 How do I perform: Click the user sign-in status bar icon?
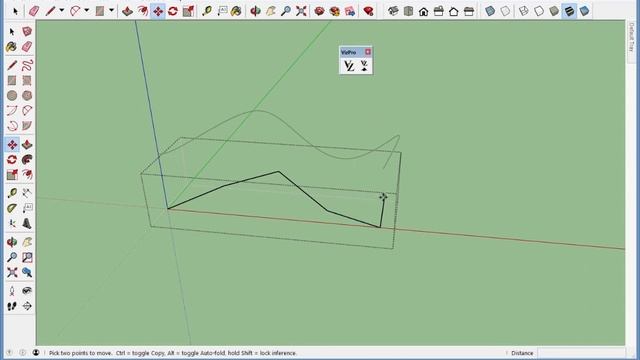click(36, 353)
